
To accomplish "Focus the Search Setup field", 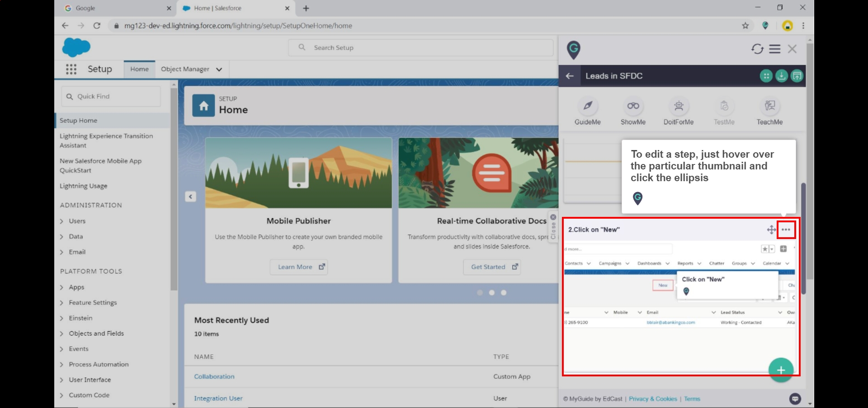I will click(421, 47).
